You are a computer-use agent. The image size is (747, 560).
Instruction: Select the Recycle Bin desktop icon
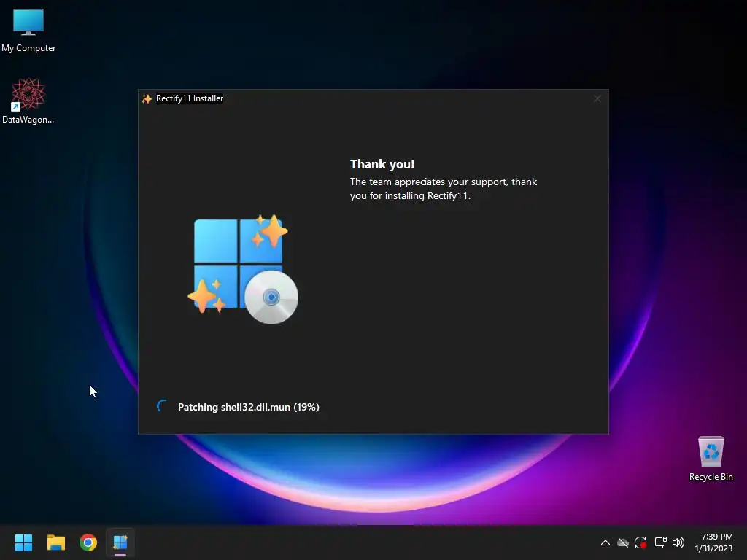coord(711,458)
